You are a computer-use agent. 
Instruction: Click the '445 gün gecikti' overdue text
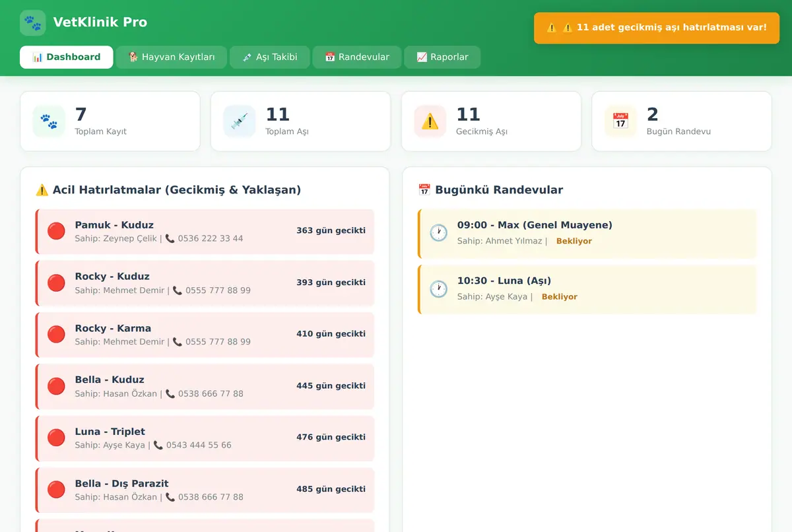[x=331, y=386]
